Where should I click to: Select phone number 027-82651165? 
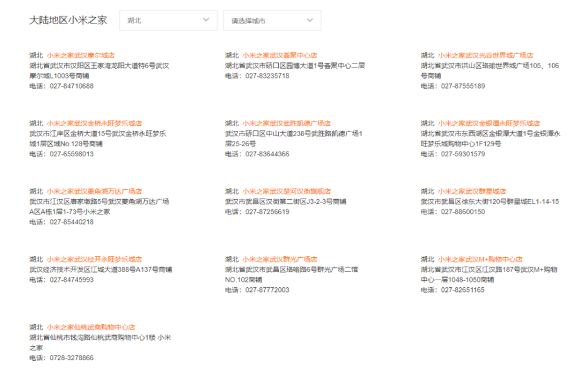point(463,290)
